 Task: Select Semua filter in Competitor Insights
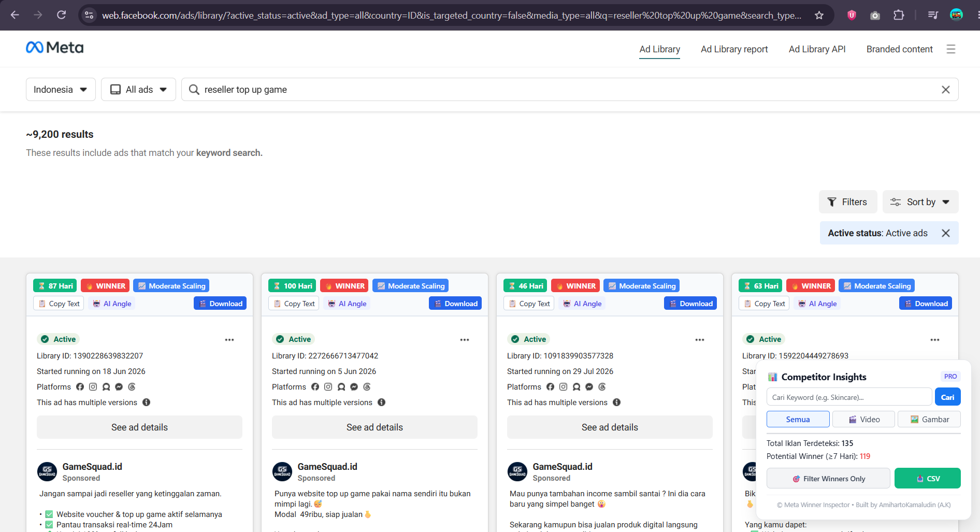[798, 420]
